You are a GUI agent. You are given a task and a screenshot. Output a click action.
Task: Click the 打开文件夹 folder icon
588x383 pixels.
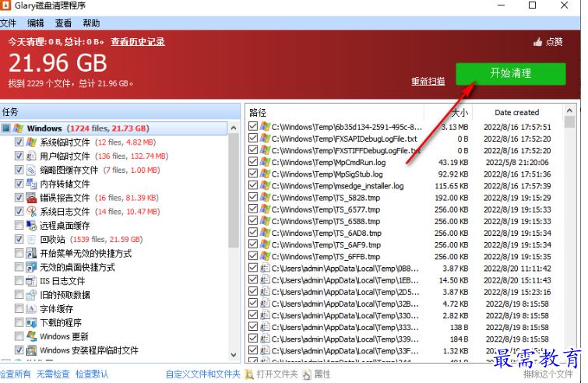point(249,374)
